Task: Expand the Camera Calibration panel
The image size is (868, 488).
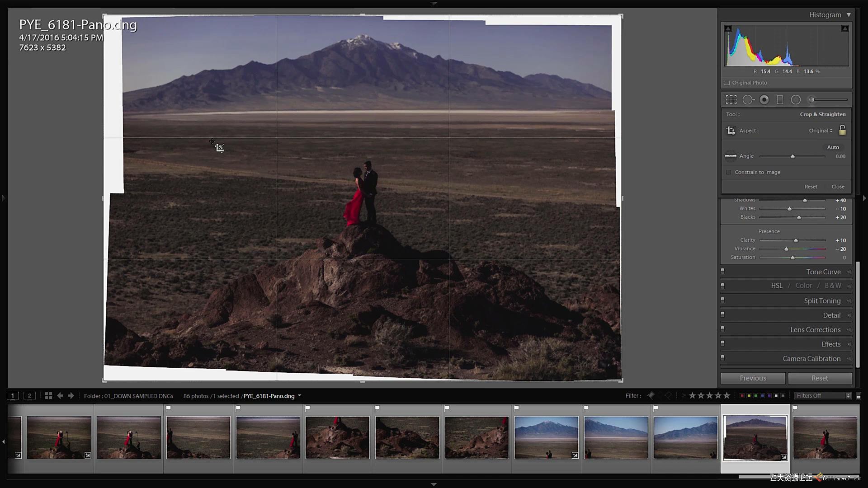Action: [811, 359]
